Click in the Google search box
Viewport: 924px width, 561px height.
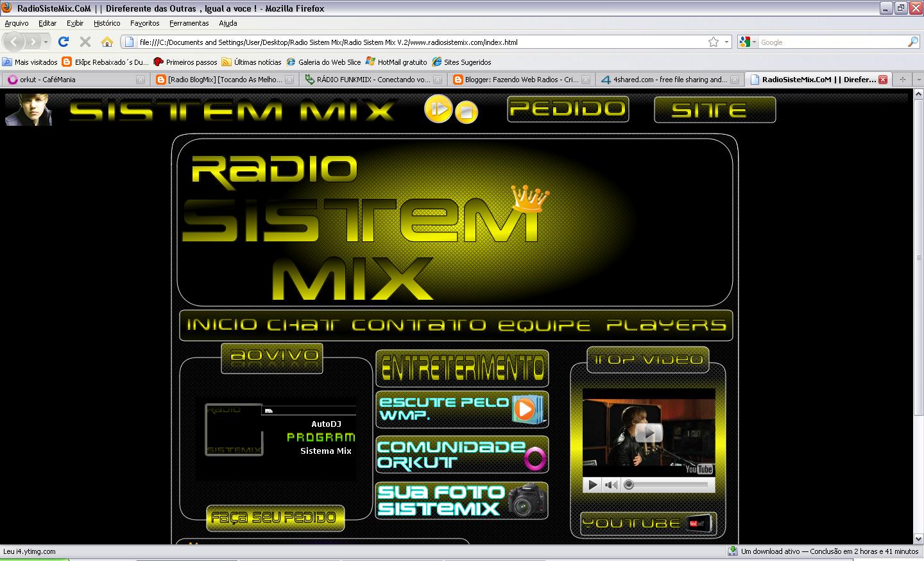(x=832, y=42)
